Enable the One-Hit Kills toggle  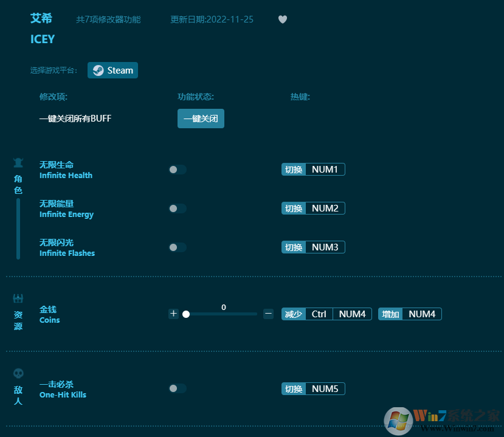178,388
